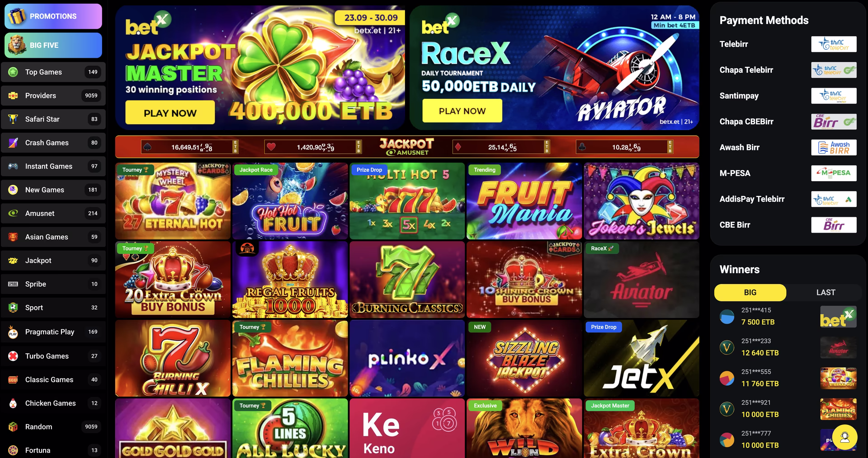Screen dimensions: 868x458
Task: Switch winners list to LAST tab
Action: (x=826, y=292)
